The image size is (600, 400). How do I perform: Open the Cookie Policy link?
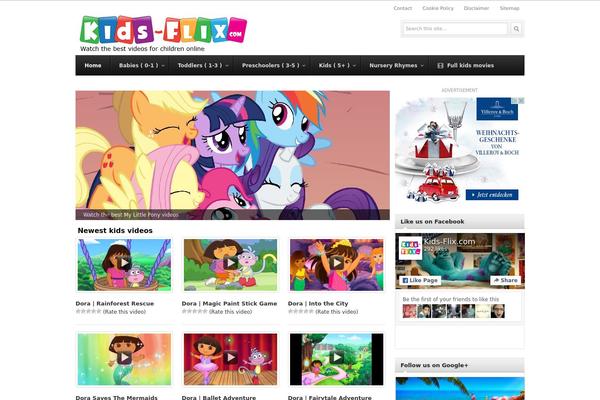point(438,8)
